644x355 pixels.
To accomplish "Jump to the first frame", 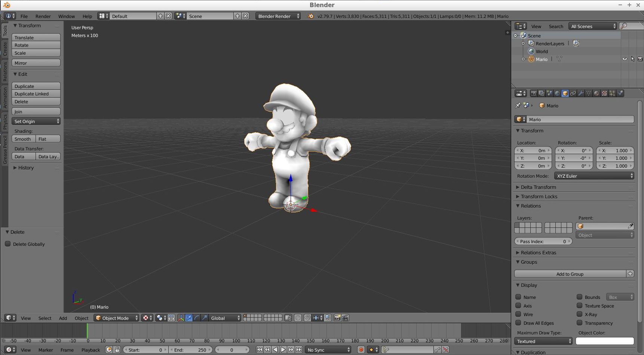I will pos(259,350).
